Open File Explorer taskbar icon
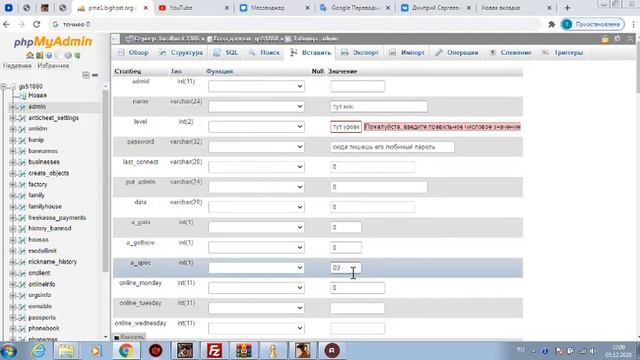This screenshot has height=360, width=640. pos(65,351)
